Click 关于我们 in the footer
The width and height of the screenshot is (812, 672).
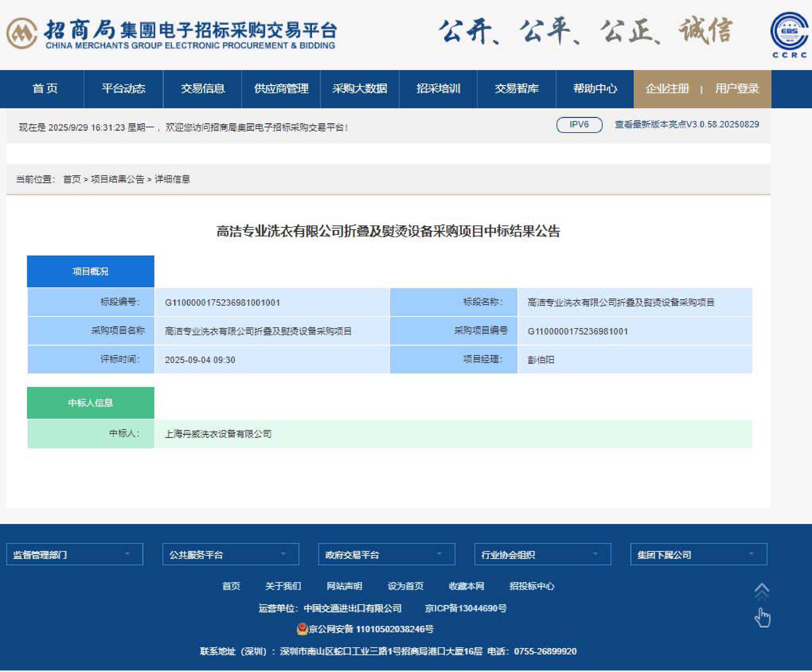[x=283, y=586]
